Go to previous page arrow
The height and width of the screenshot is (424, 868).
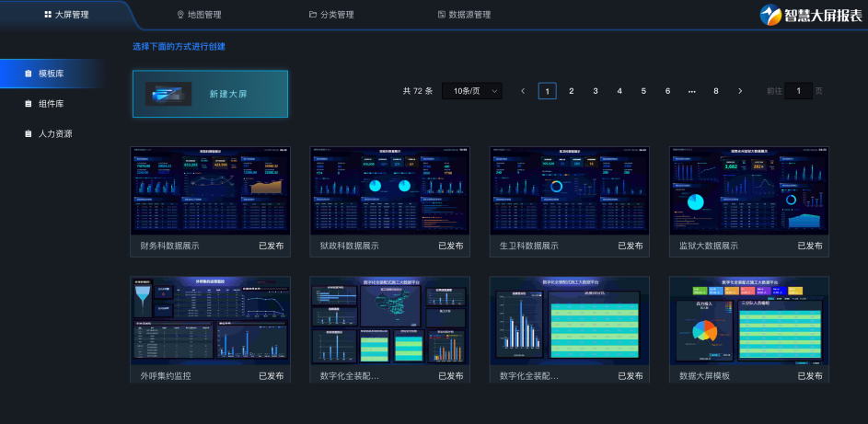tap(523, 91)
